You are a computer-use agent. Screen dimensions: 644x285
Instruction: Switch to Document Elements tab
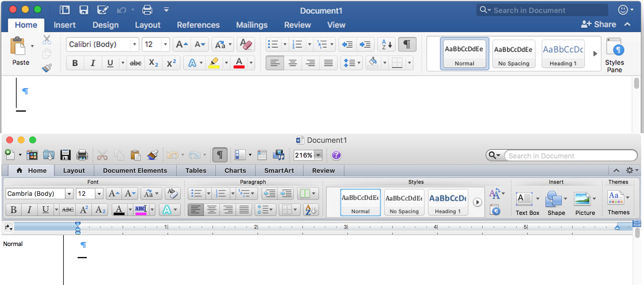[135, 171]
